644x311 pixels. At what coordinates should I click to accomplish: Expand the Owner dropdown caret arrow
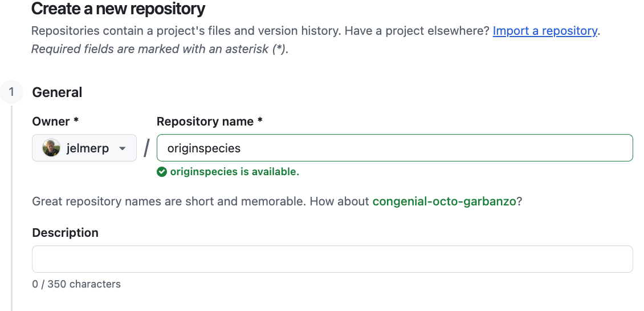coord(122,149)
